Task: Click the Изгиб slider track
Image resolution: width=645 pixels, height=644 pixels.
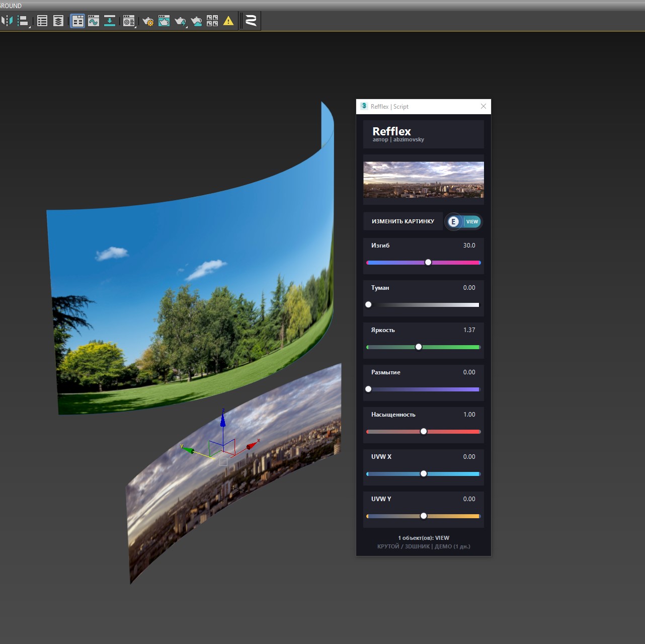Action: click(x=424, y=263)
